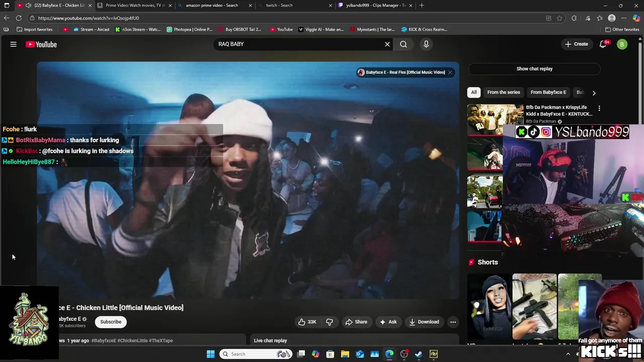Launch Copilot from the taskbar
The image size is (644, 362).
point(315,354)
